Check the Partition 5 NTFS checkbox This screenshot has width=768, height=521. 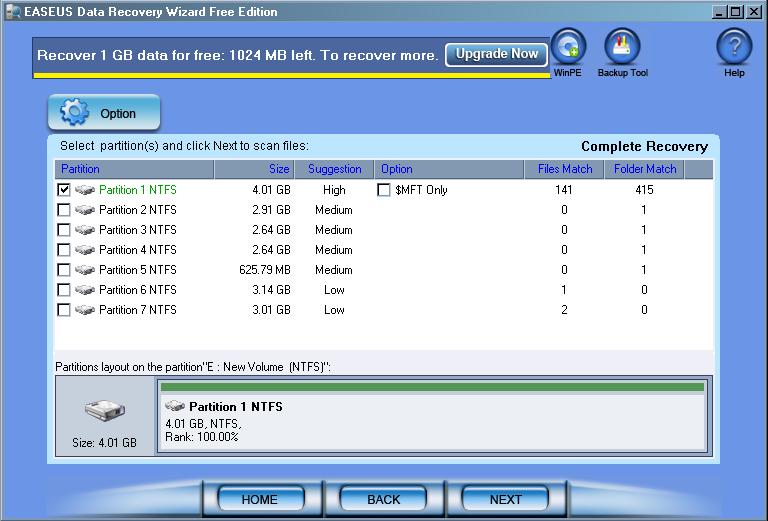tap(64, 270)
